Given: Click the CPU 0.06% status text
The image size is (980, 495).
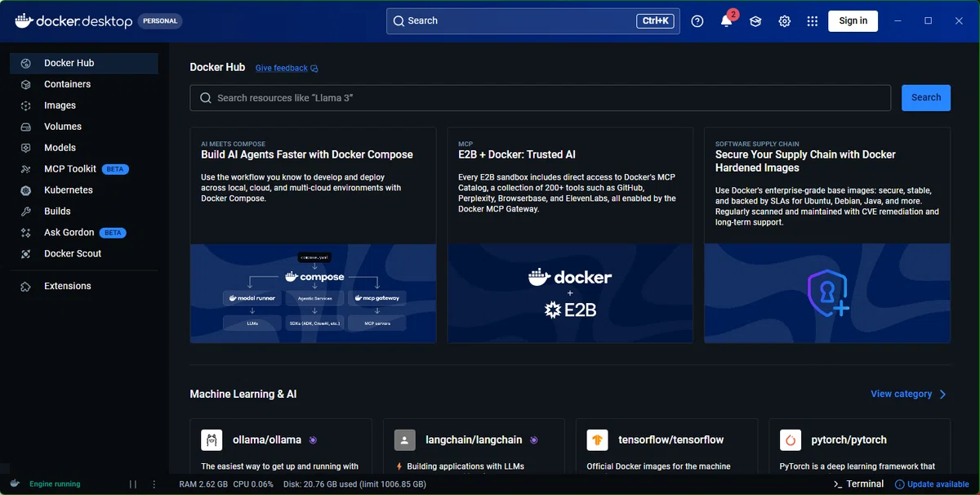Looking at the screenshot, I should [x=253, y=484].
